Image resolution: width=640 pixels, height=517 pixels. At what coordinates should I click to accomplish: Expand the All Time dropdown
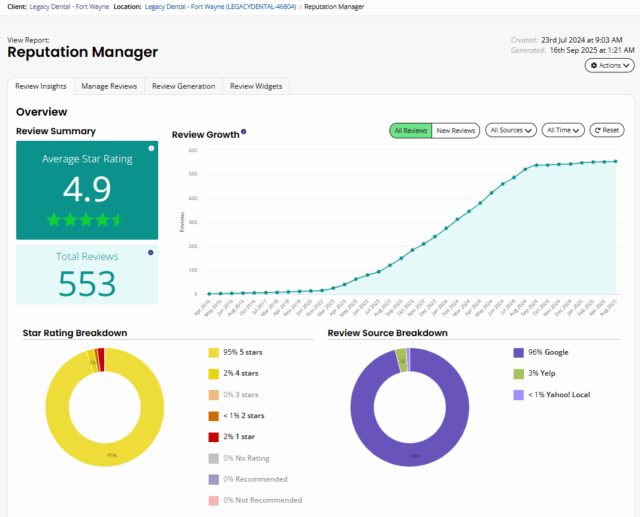click(563, 130)
